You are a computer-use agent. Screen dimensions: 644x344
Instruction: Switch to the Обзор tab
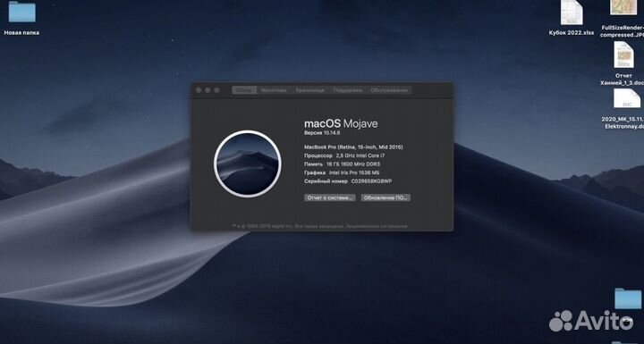pos(244,90)
